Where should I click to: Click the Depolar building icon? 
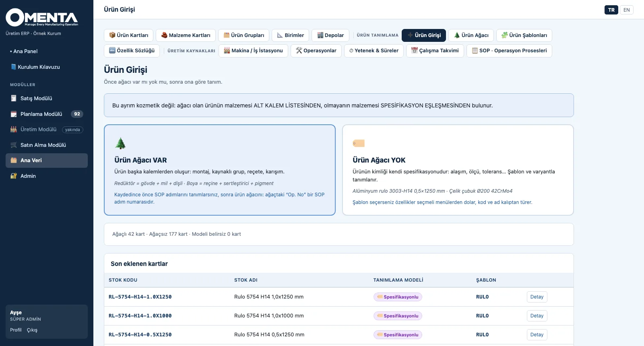320,35
